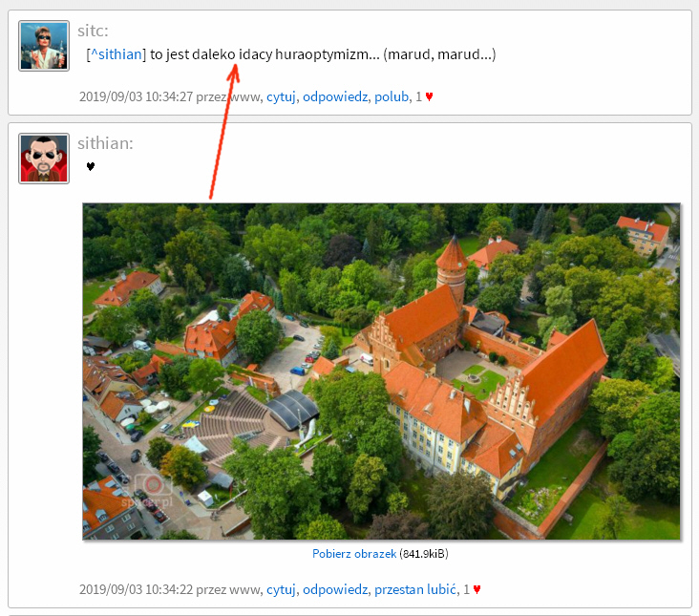The image size is (699, 616).
Task: Click przestan lubić to unlike sithian's post
Action: coord(415,589)
